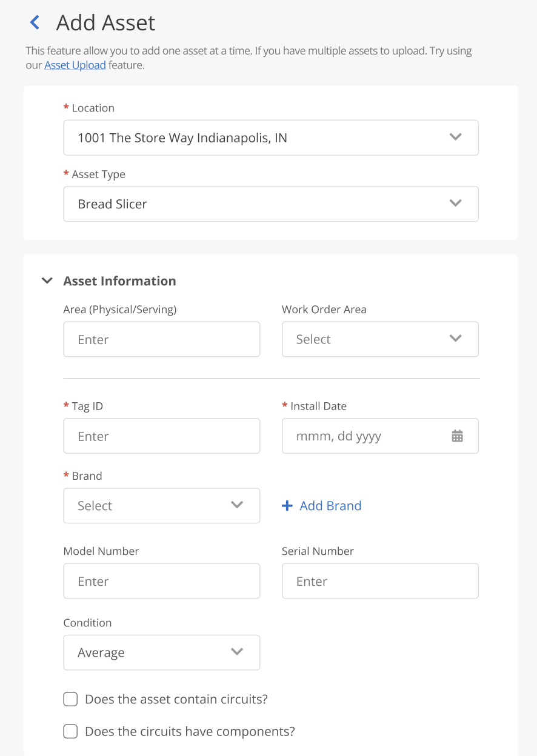The height and width of the screenshot is (756, 537).
Task: Click the Model Number input box
Action: 162,582
